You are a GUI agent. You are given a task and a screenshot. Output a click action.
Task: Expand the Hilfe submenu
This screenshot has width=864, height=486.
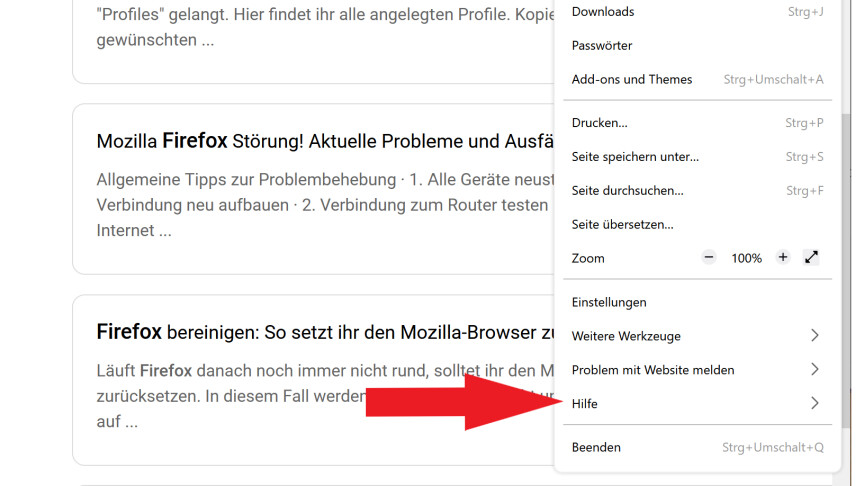click(697, 403)
